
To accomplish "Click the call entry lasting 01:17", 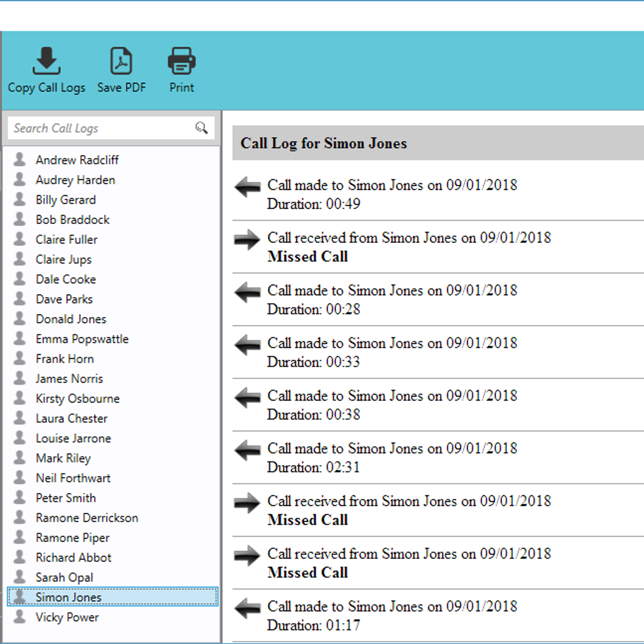I will click(392, 615).
